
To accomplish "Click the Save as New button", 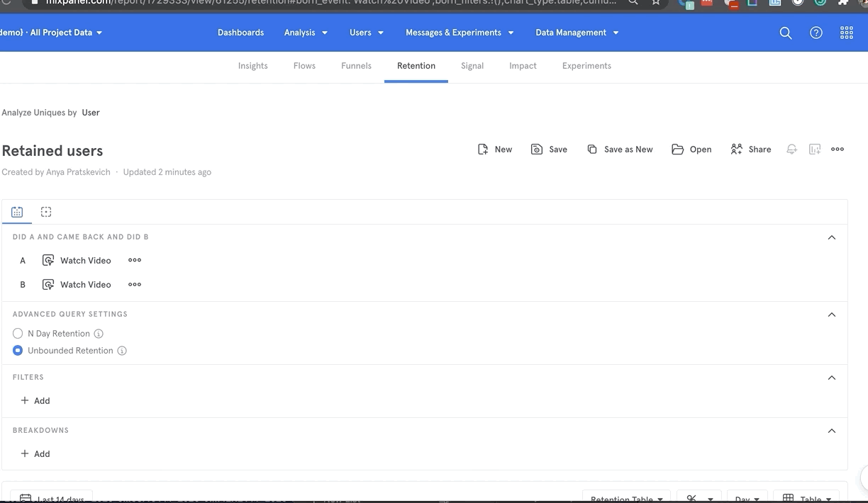I will click(x=620, y=149).
